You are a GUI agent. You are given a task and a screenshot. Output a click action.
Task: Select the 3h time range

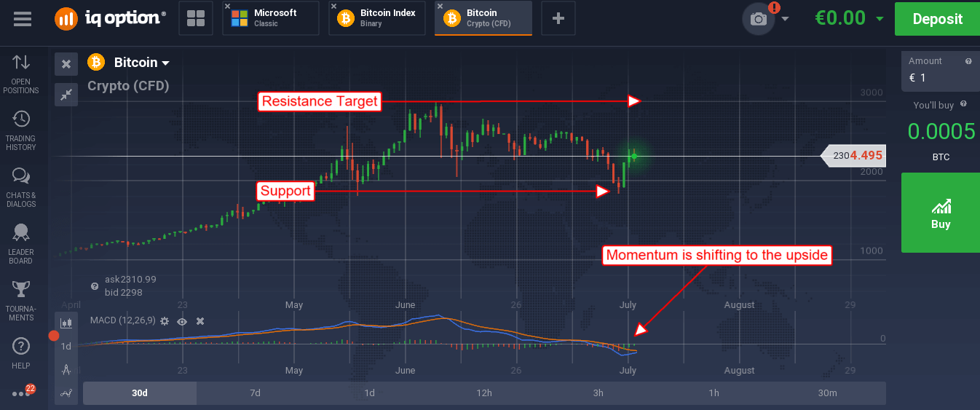click(x=598, y=393)
